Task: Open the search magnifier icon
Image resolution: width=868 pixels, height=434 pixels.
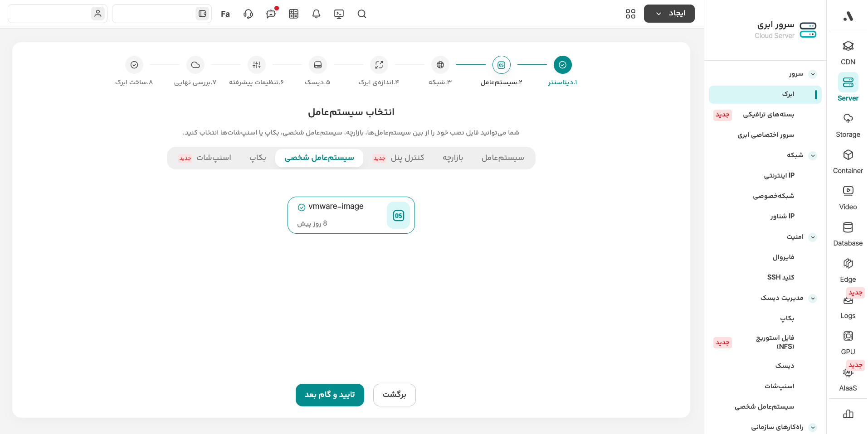Action: [361, 14]
